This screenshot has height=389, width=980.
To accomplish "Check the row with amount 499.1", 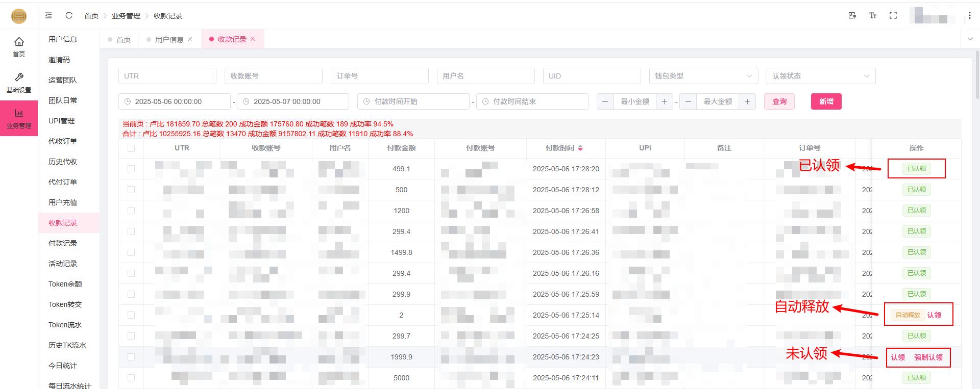I will 131,169.
